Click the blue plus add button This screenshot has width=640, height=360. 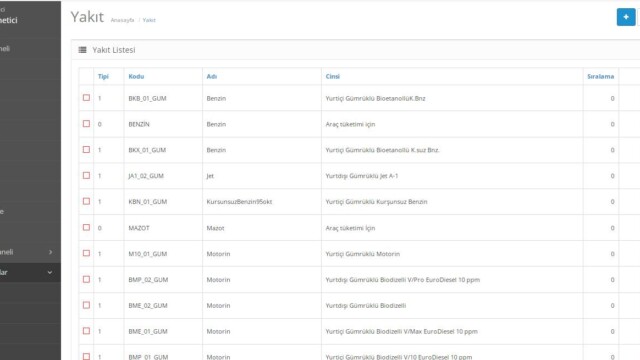click(x=626, y=17)
